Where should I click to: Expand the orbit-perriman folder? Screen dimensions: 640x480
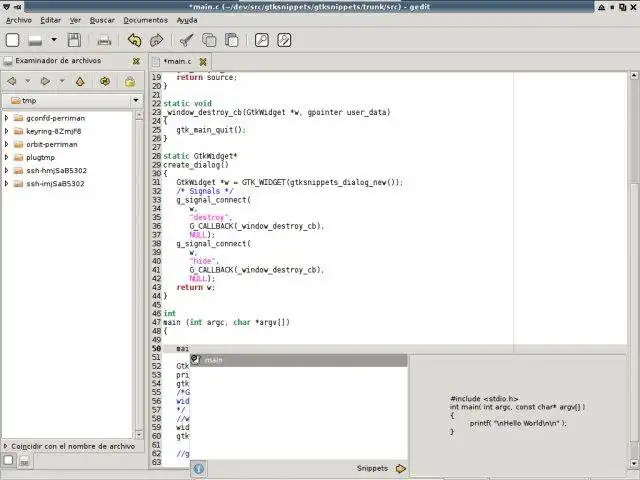(6, 144)
